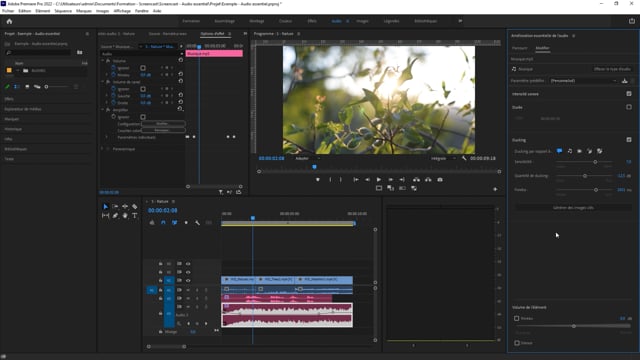The image size is (640, 360).
Task: Create new bin from search bar folder icon
Action: coord(80,52)
